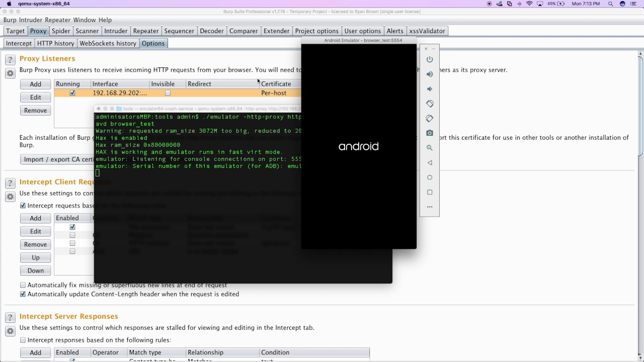Tap the emulator Back triangle icon

click(430, 162)
